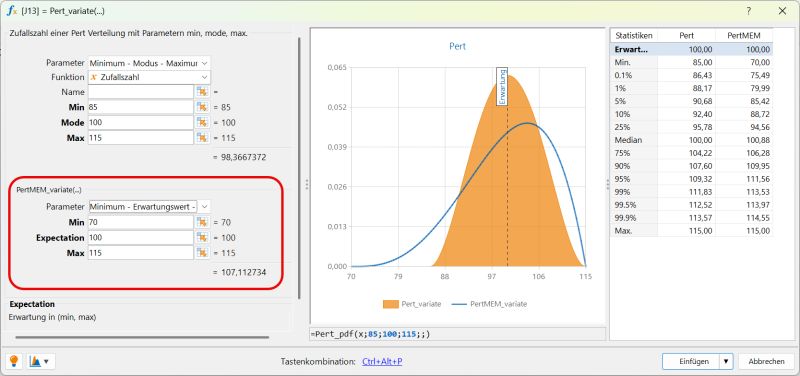Image resolution: width=800 pixels, height=376 pixels.
Task: Click the 95% row label
Action: tap(622, 179)
